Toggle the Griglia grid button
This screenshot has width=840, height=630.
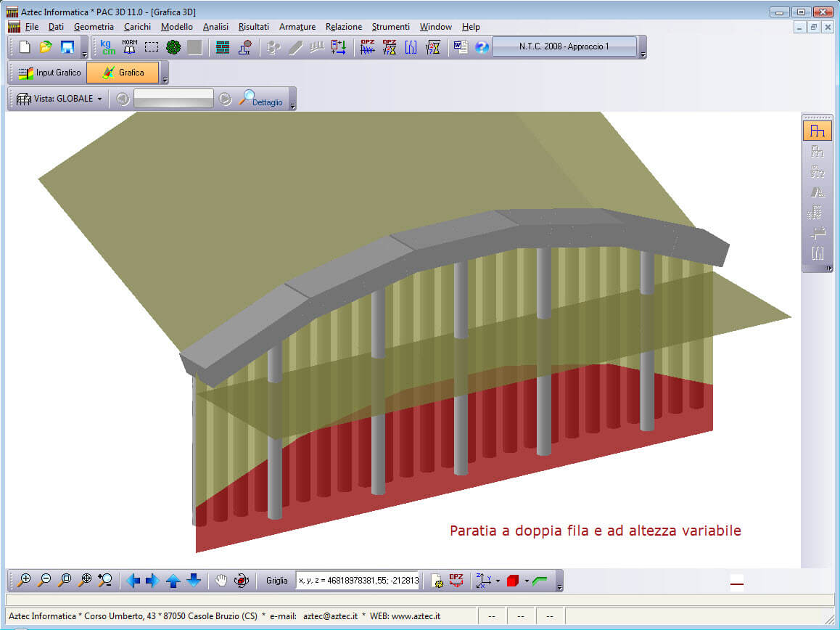276,581
